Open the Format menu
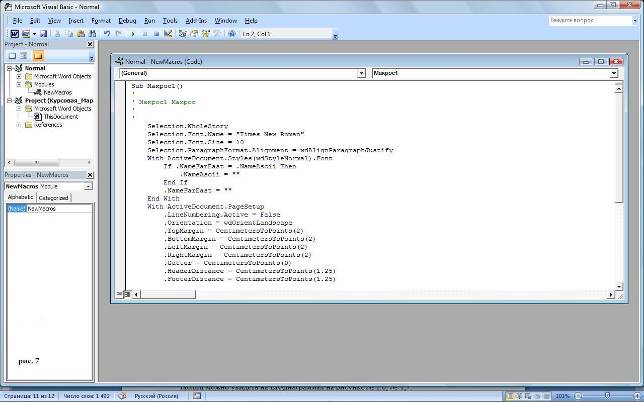 [x=101, y=21]
